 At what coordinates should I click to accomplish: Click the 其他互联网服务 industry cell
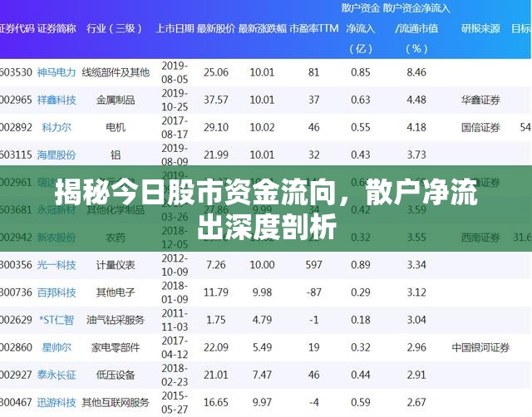pos(116,402)
